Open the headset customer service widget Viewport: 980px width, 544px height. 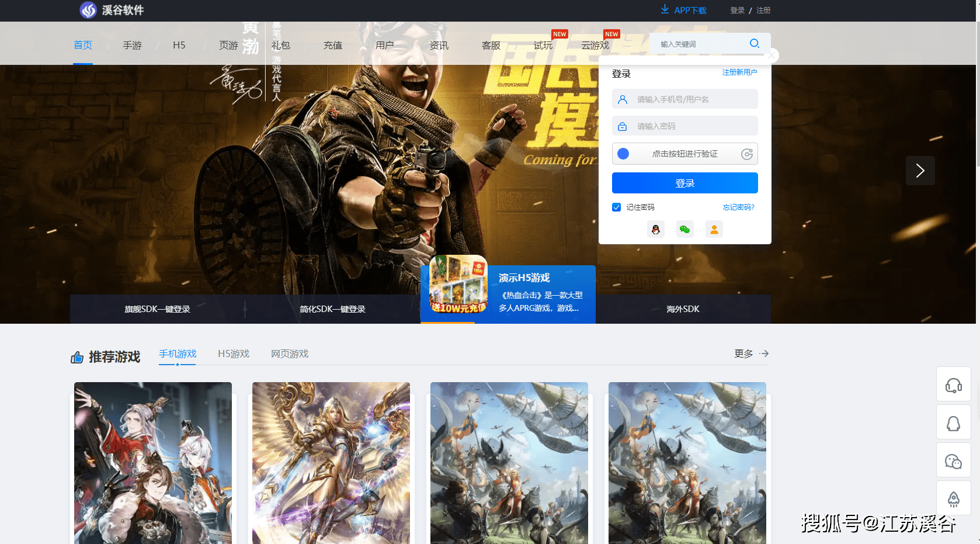[953, 385]
